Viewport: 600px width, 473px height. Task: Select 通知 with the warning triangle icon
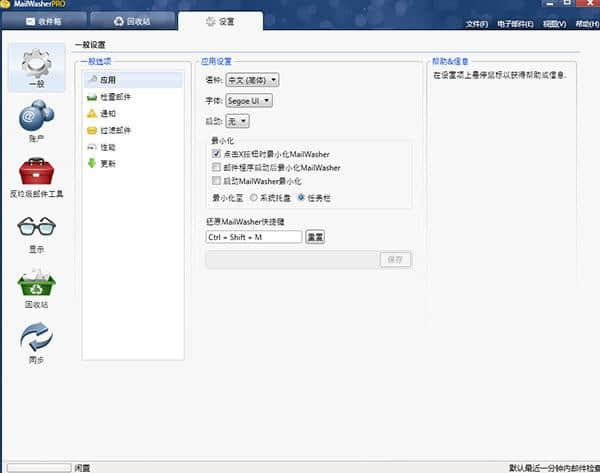[108, 113]
